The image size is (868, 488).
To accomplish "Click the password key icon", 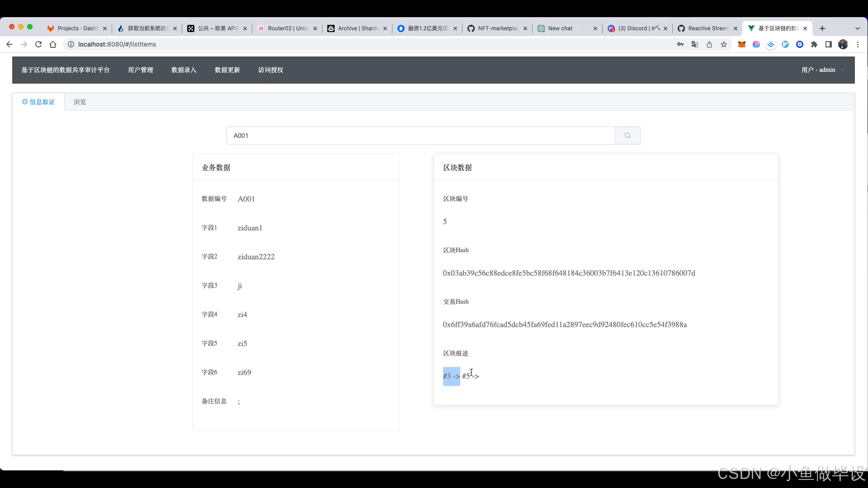I will (x=680, y=44).
